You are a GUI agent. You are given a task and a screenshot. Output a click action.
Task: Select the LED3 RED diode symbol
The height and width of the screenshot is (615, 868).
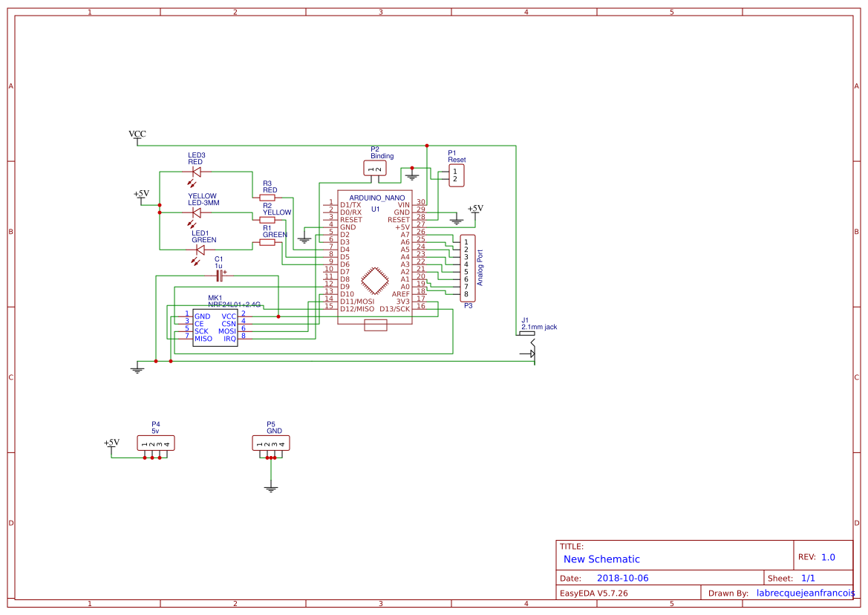[x=195, y=171]
